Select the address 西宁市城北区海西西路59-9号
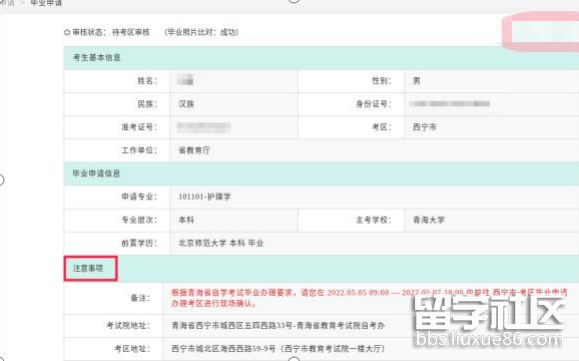 tap(223, 348)
